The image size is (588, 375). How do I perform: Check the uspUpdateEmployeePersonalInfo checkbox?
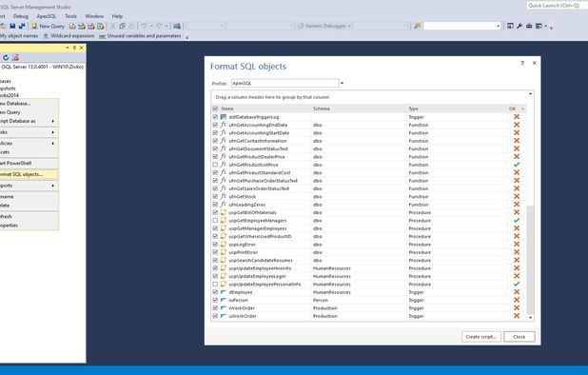pos(215,285)
